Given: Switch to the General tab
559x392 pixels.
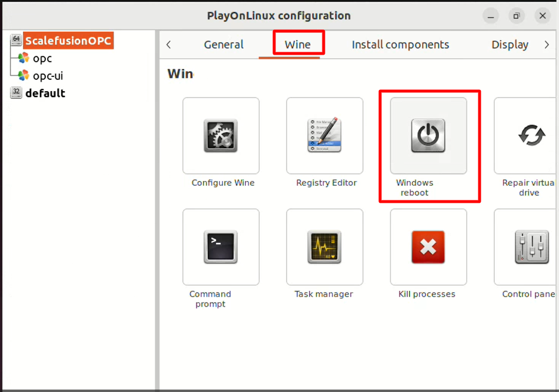Looking at the screenshot, I should [x=224, y=45].
